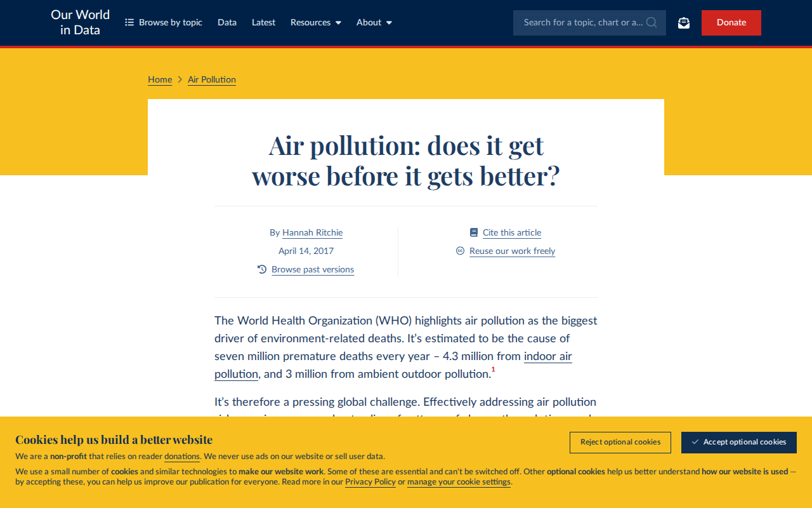The height and width of the screenshot is (508, 812).
Task: Go to the Data page
Action: coord(227,22)
